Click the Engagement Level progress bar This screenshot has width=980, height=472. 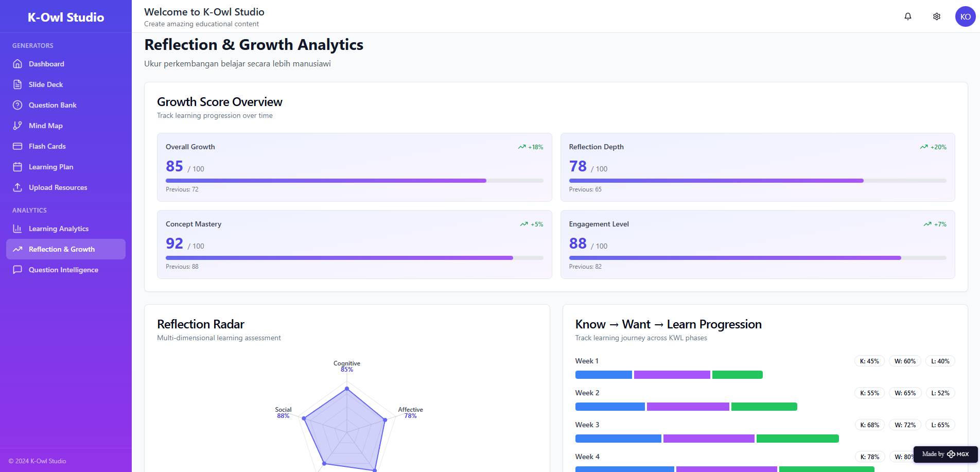click(x=758, y=258)
